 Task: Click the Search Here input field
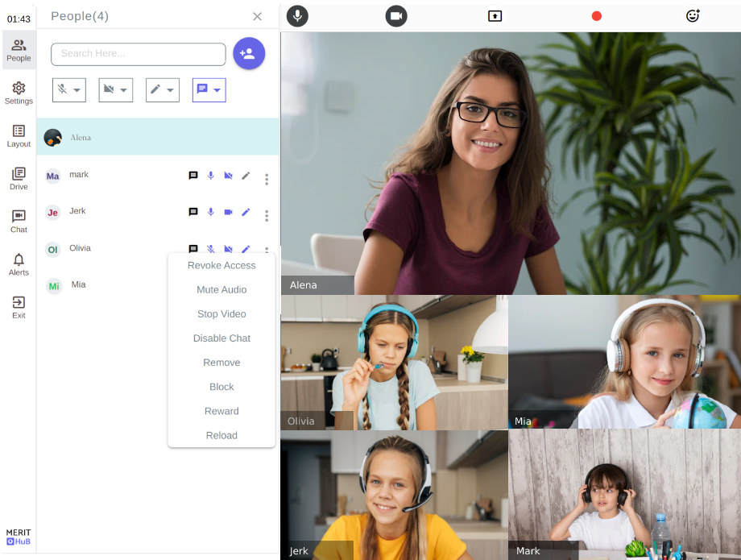(x=138, y=54)
